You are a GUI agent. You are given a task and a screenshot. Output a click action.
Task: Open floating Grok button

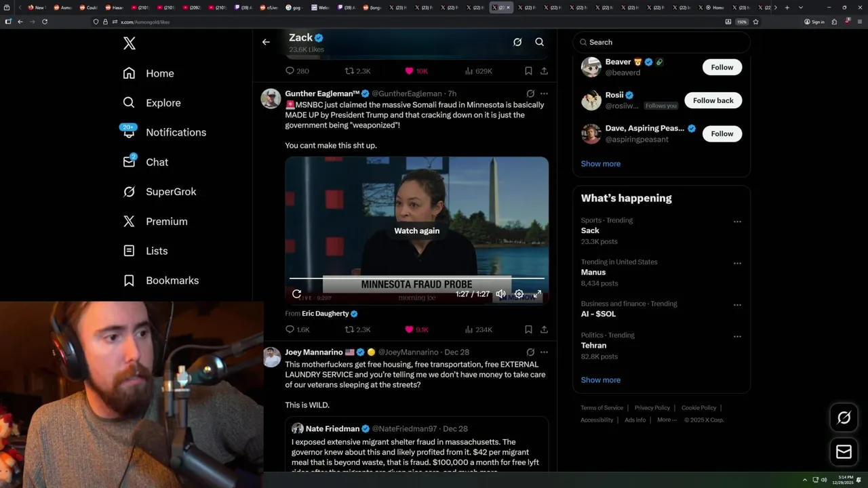[x=844, y=418]
